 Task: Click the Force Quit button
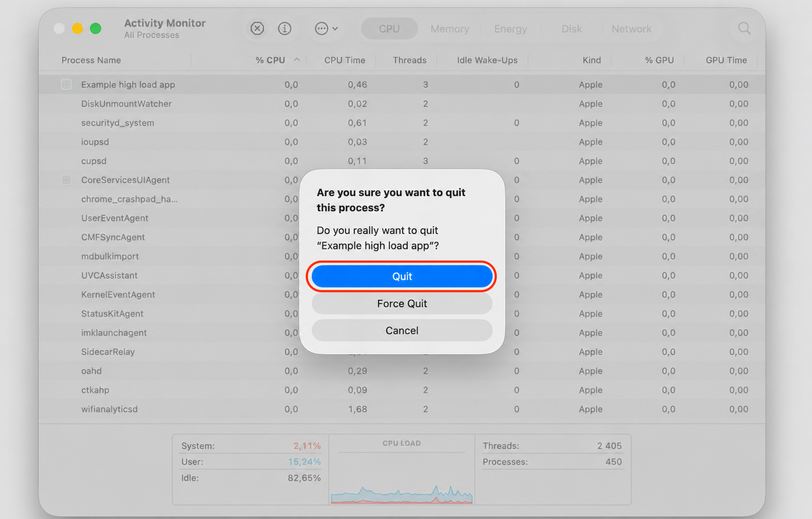pos(402,304)
